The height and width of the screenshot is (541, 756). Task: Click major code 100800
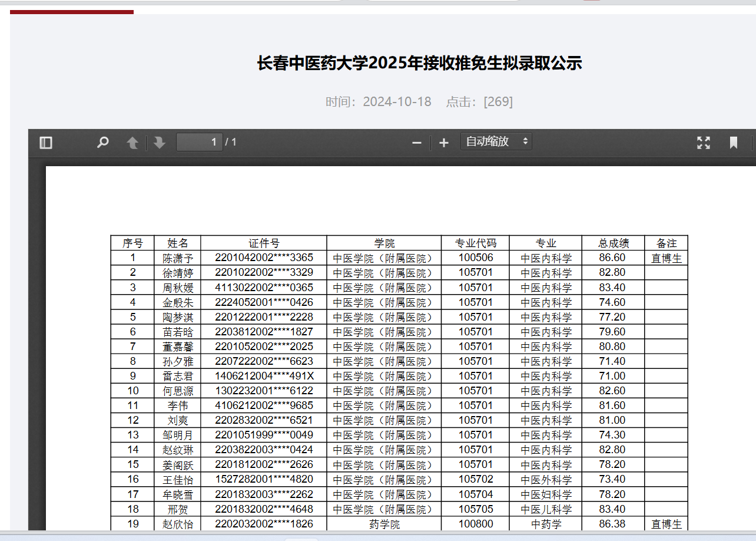pyautogui.click(x=476, y=523)
